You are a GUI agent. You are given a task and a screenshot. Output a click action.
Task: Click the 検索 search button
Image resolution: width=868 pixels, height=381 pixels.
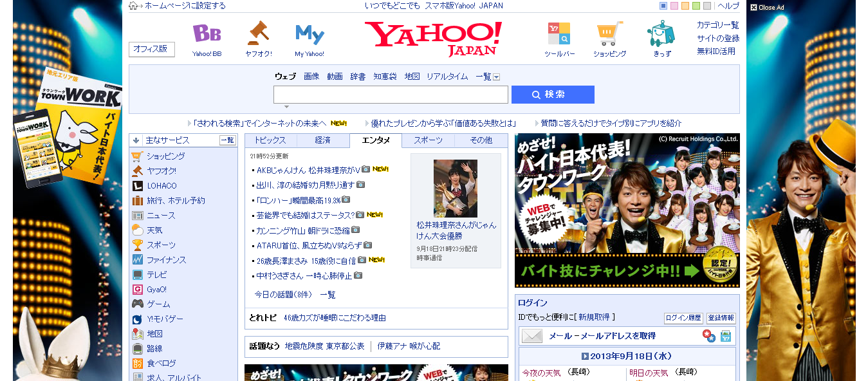[553, 95]
